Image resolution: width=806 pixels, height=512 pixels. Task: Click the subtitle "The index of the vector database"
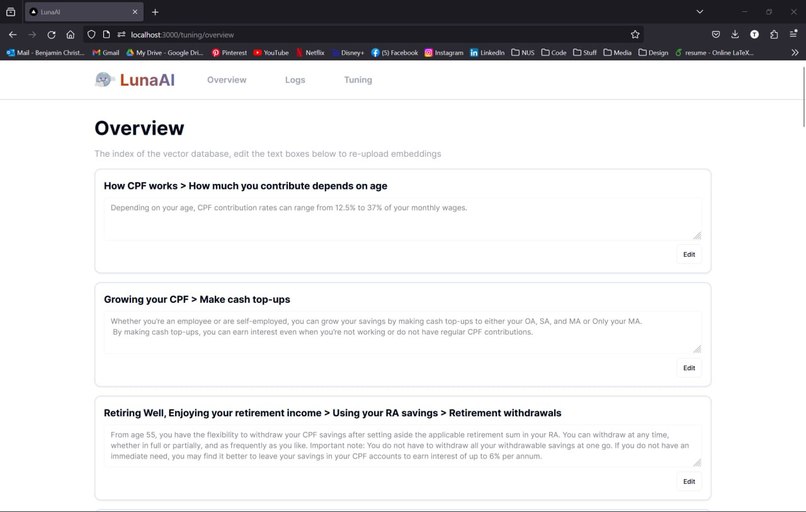click(x=162, y=154)
